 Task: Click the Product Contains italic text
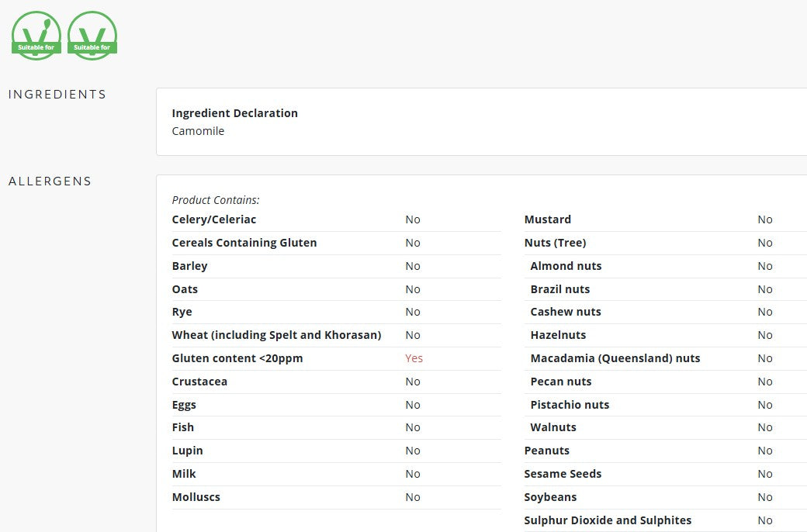point(216,200)
